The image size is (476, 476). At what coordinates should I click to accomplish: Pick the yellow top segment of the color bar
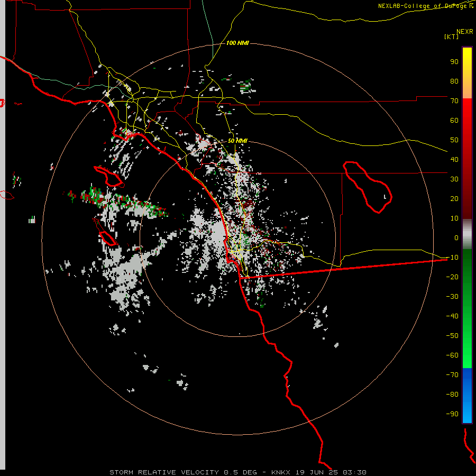click(467, 73)
